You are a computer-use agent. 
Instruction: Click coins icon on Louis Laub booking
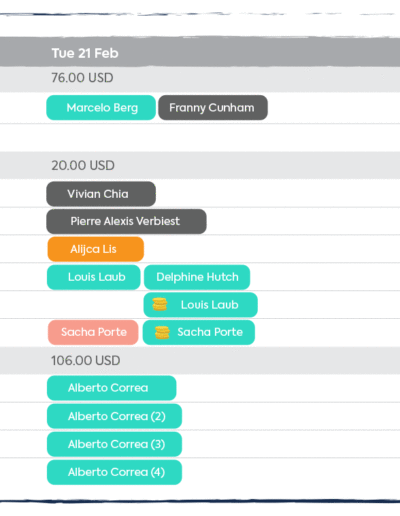[160, 304]
